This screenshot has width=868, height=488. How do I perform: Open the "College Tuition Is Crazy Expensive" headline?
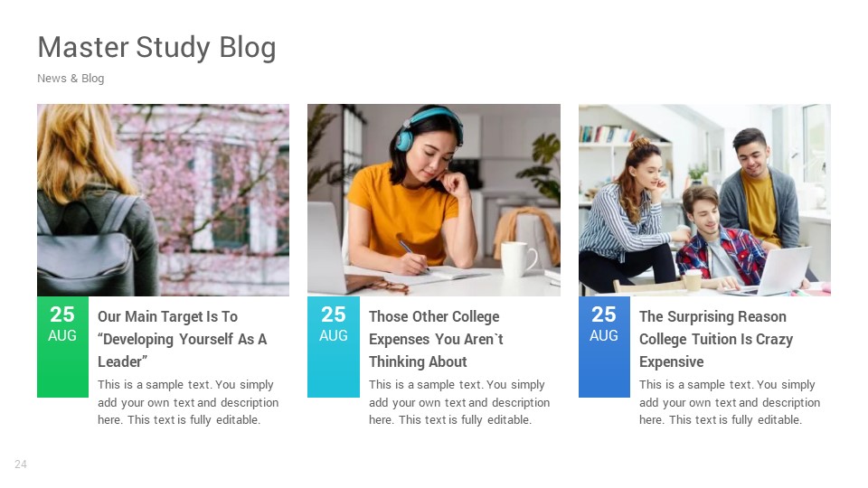tap(715, 339)
